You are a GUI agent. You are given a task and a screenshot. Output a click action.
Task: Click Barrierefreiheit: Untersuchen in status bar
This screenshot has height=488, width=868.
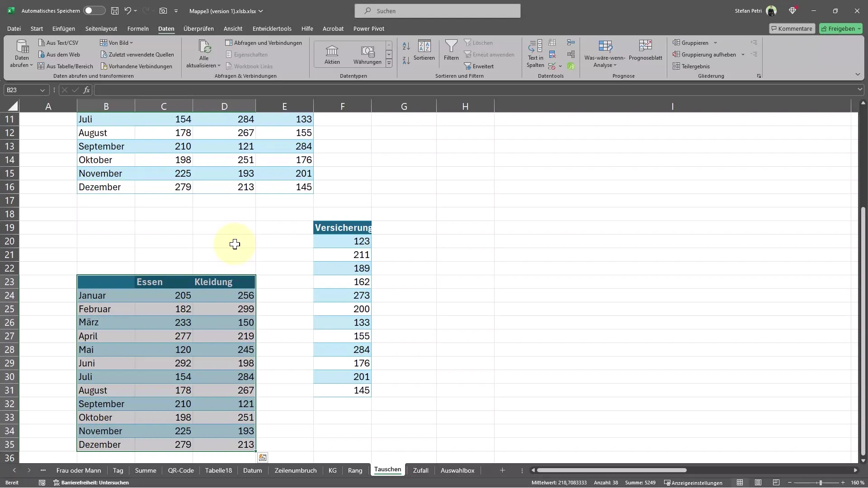point(91,483)
